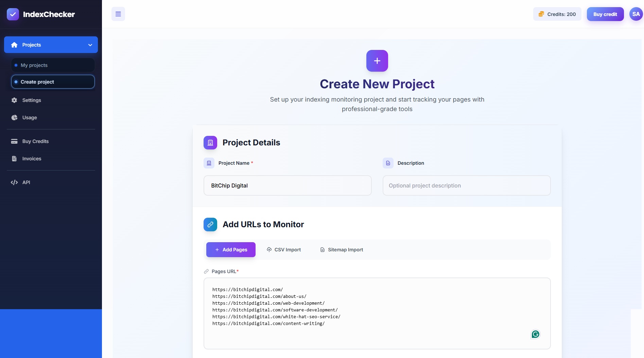The width and height of the screenshot is (644, 358).
Task: Select the Usage icon in the sidebar
Action: coord(14,118)
